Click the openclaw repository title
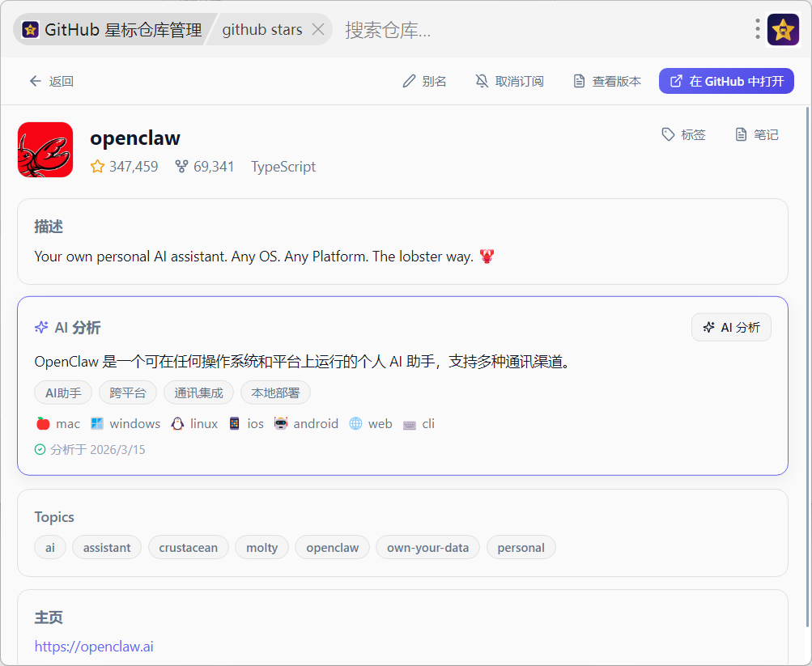 pos(135,138)
